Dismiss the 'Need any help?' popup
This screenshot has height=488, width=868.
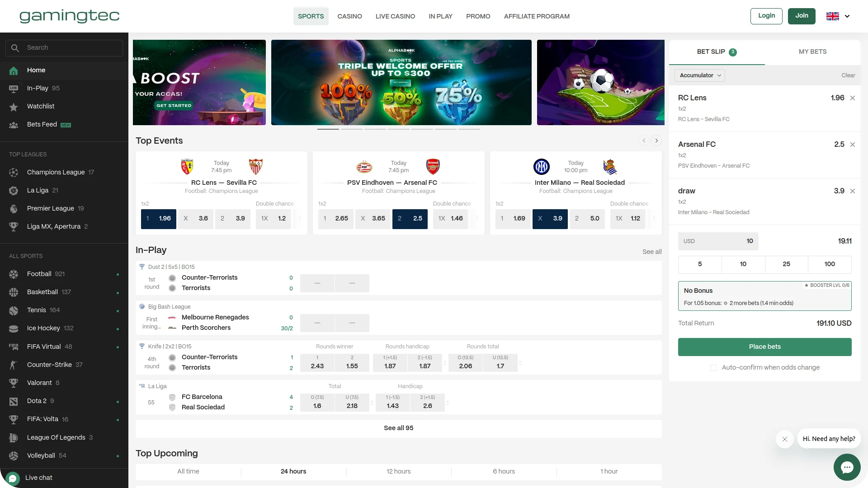pyautogui.click(x=785, y=439)
